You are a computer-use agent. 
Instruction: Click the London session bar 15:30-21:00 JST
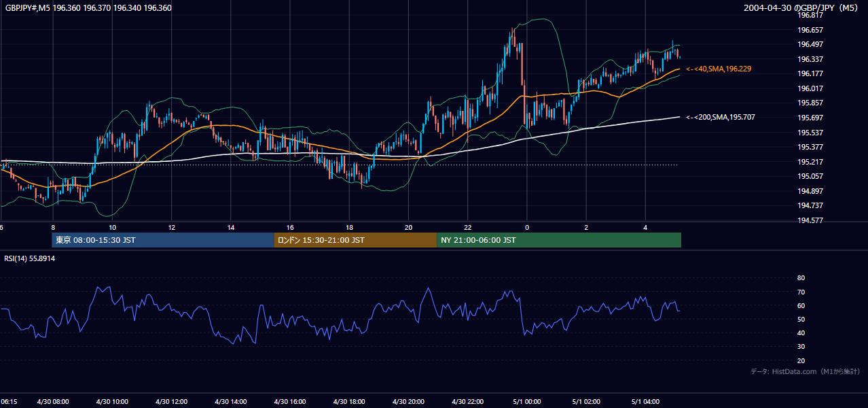tap(355, 240)
